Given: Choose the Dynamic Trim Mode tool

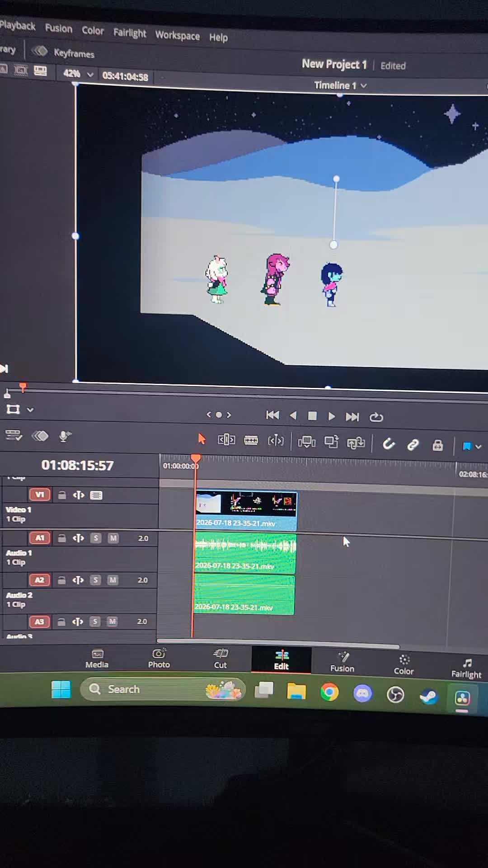Looking at the screenshot, I should tap(276, 440).
